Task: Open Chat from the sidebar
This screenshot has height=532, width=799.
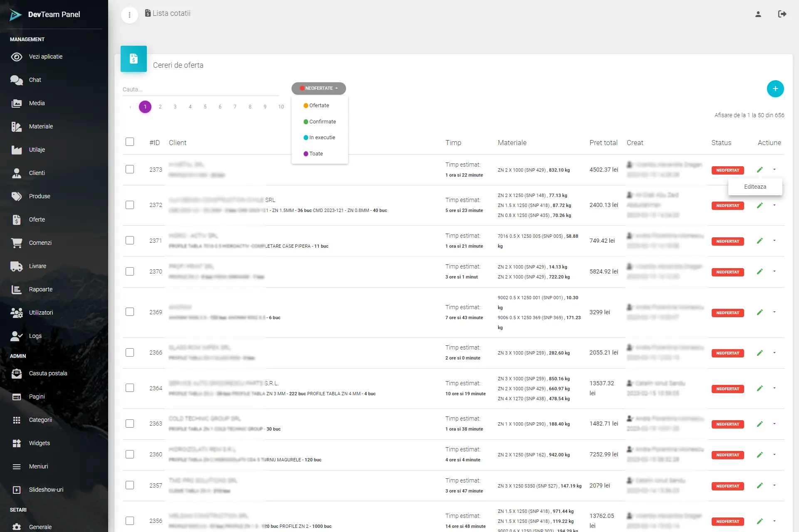Action: point(35,80)
